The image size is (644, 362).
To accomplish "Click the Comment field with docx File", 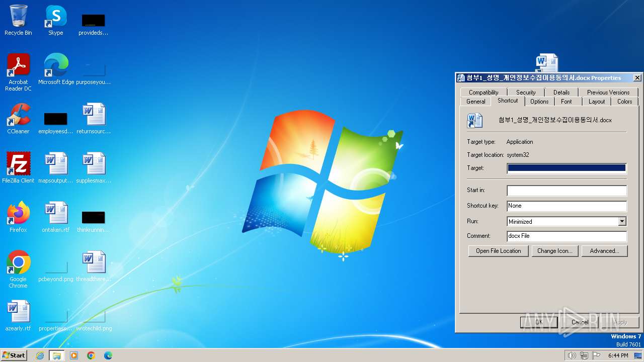I will tap(567, 236).
